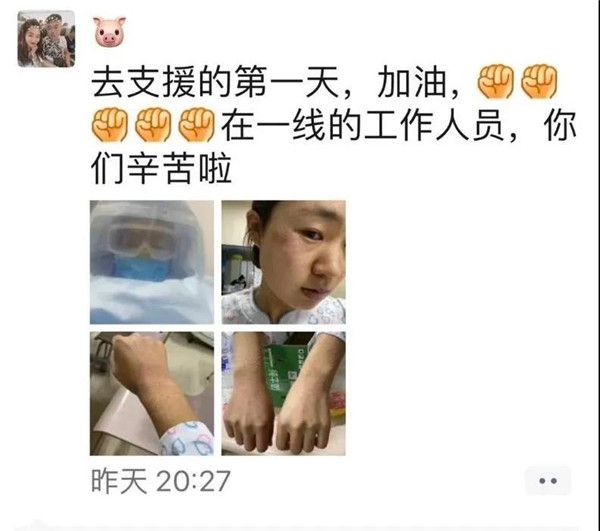Click the time 20:27 below the photos

(x=193, y=481)
